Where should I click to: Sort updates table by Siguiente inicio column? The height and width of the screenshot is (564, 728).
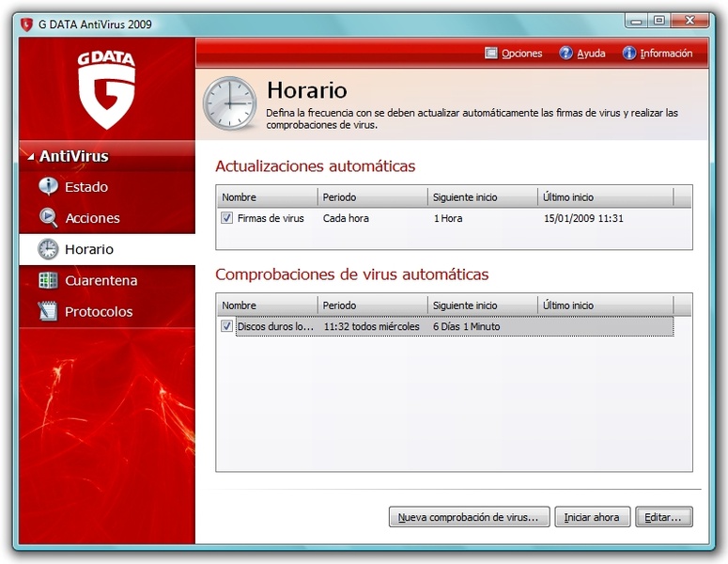tap(483, 197)
